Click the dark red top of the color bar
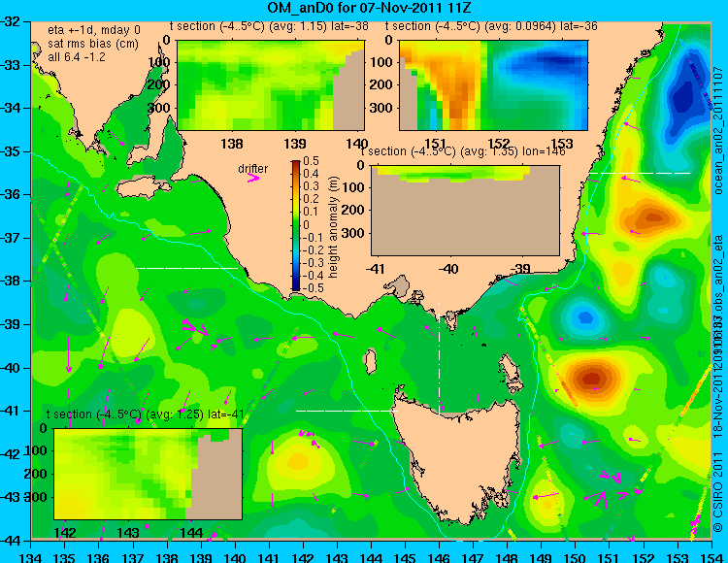 tap(296, 164)
